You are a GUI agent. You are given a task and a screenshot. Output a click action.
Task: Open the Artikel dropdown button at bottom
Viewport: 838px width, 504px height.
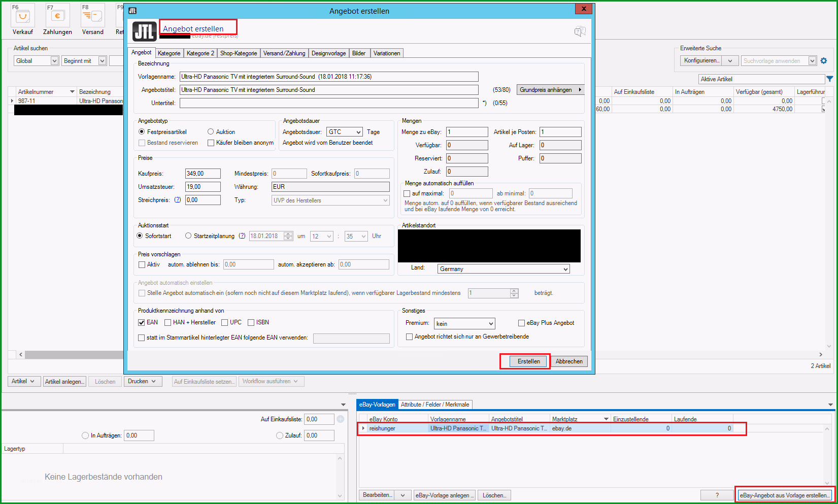tap(24, 381)
